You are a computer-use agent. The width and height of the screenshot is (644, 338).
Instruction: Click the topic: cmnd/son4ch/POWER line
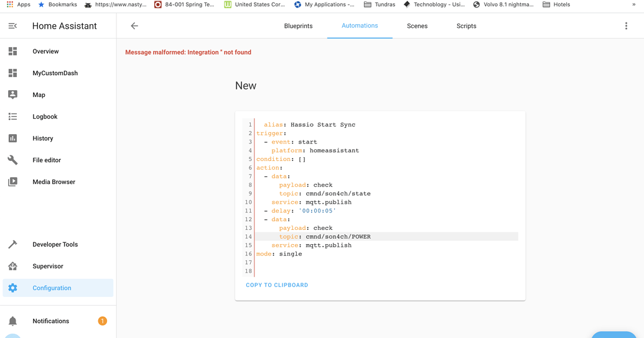pyautogui.click(x=325, y=237)
